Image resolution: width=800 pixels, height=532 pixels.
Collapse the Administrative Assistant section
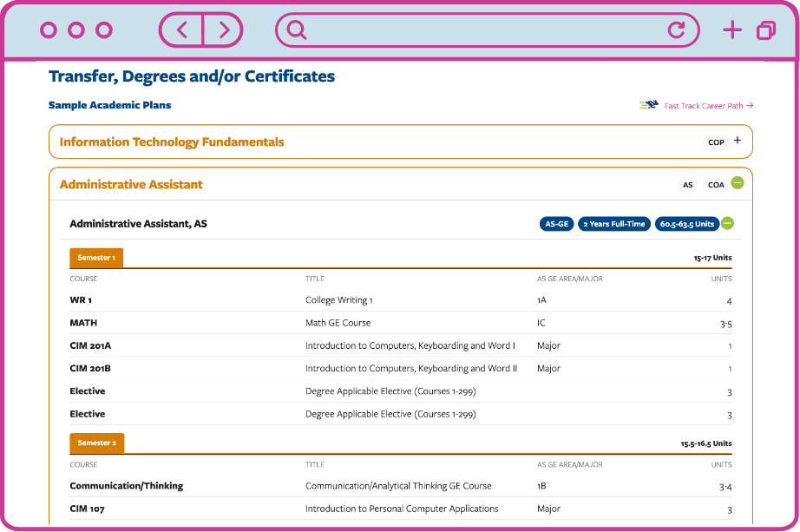click(x=738, y=183)
